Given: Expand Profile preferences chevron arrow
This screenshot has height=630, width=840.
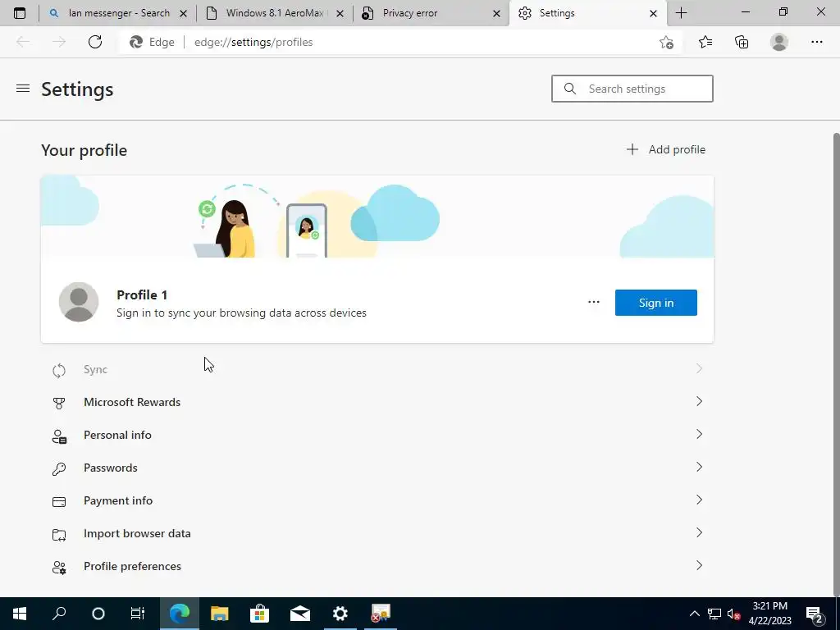Looking at the screenshot, I should tap(699, 565).
